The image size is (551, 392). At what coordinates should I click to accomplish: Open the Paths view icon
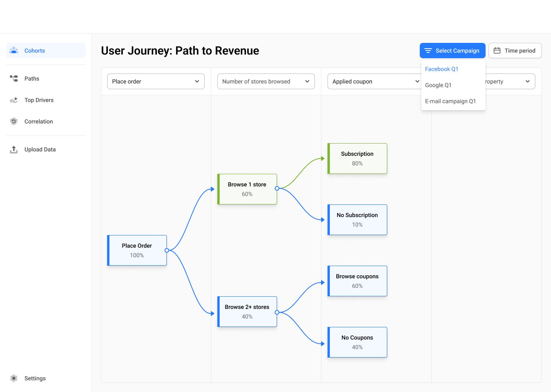click(14, 78)
